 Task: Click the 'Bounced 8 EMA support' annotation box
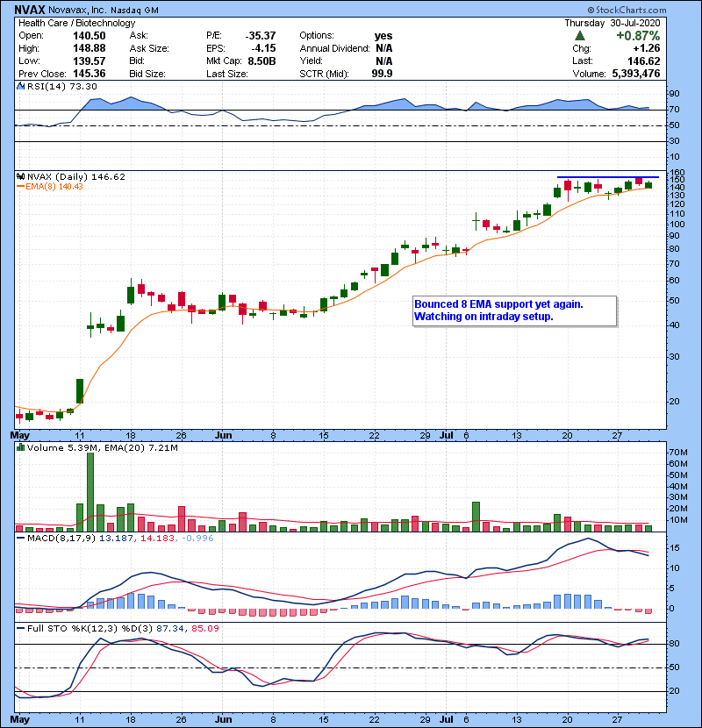(x=515, y=311)
